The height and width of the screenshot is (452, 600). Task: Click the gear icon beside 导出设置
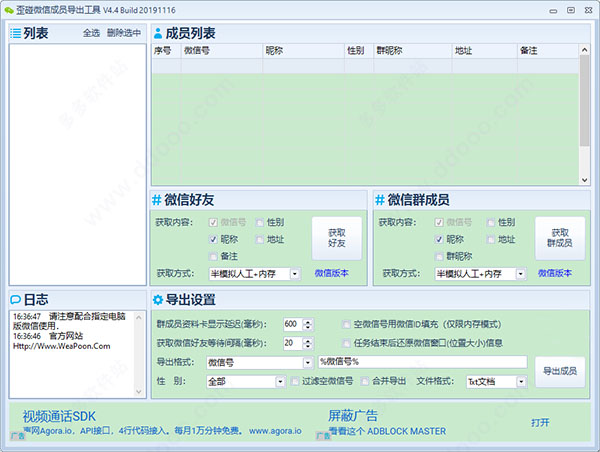point(158,300)
